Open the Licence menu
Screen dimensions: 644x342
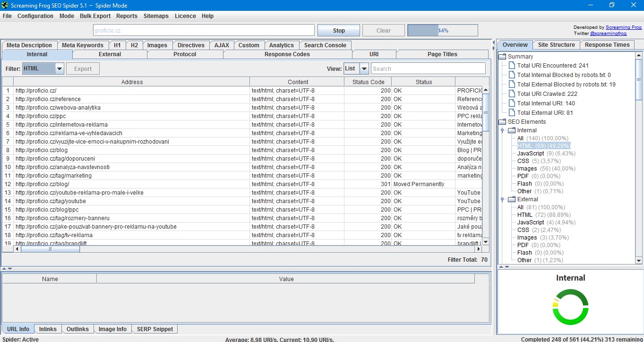[x=185, y=16]
